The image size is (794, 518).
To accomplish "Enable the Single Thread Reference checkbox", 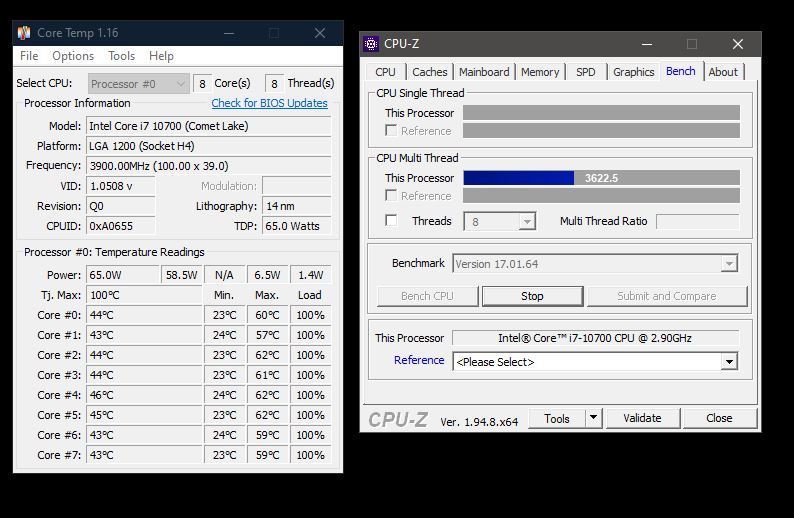I will tap(391, 131).
